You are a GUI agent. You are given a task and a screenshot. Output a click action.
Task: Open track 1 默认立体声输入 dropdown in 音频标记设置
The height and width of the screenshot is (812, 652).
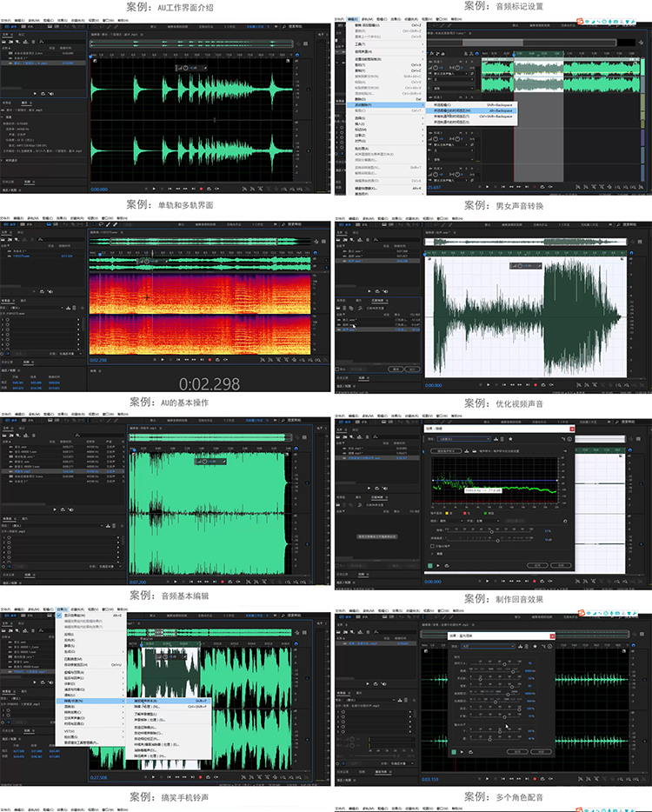(450, 74)
